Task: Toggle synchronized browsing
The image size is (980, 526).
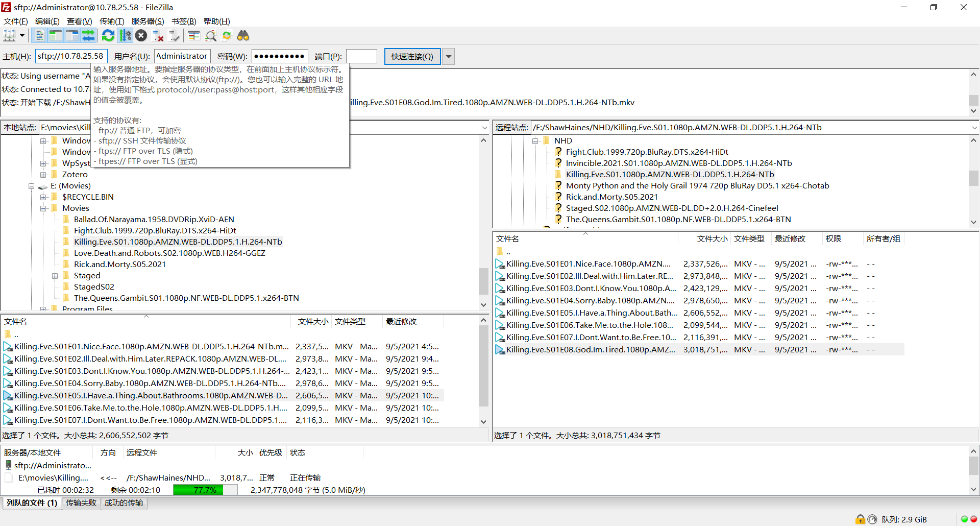Action: point(227,36)
